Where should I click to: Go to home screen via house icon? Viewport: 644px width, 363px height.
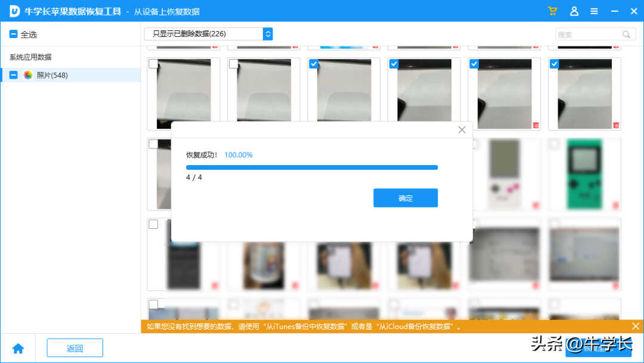click(x=18, y=349)
